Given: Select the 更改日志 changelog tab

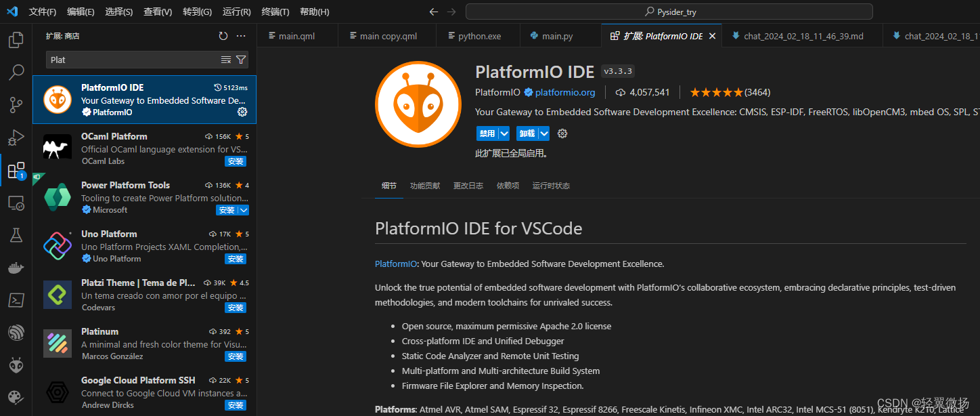Looking at the screenshot, I should click(x=468, y=186).
